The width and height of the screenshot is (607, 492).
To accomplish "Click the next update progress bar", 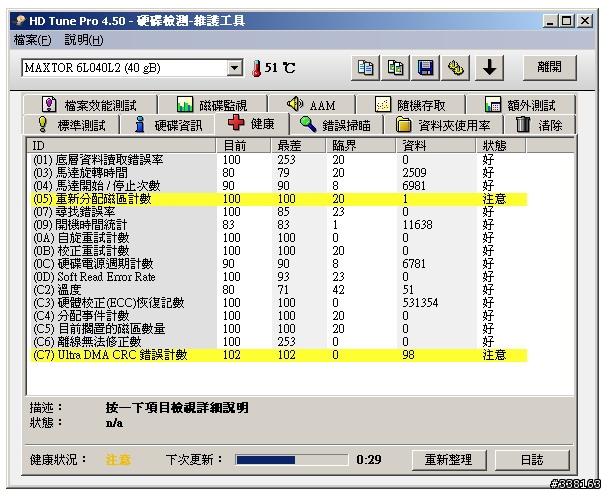I will [292, 460].
